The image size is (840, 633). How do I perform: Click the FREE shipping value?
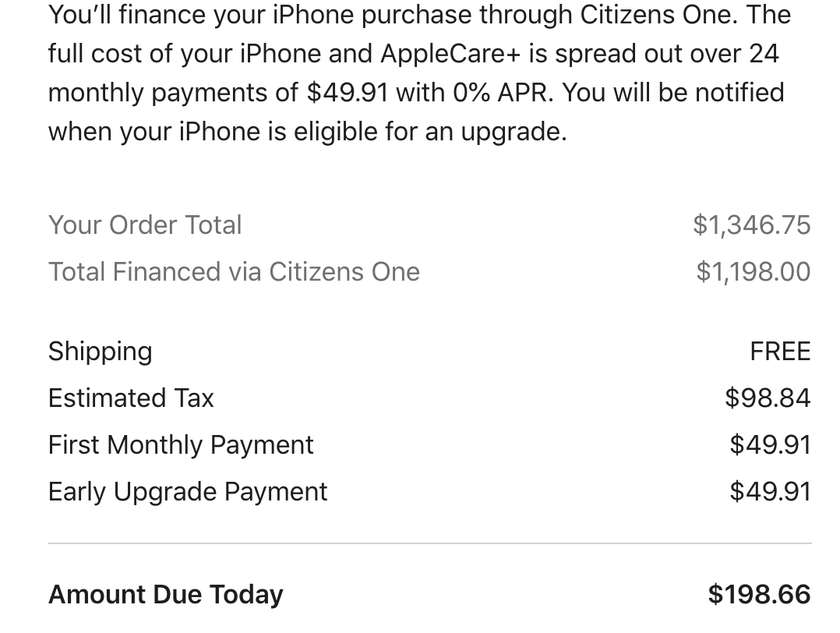pos(780,352)
